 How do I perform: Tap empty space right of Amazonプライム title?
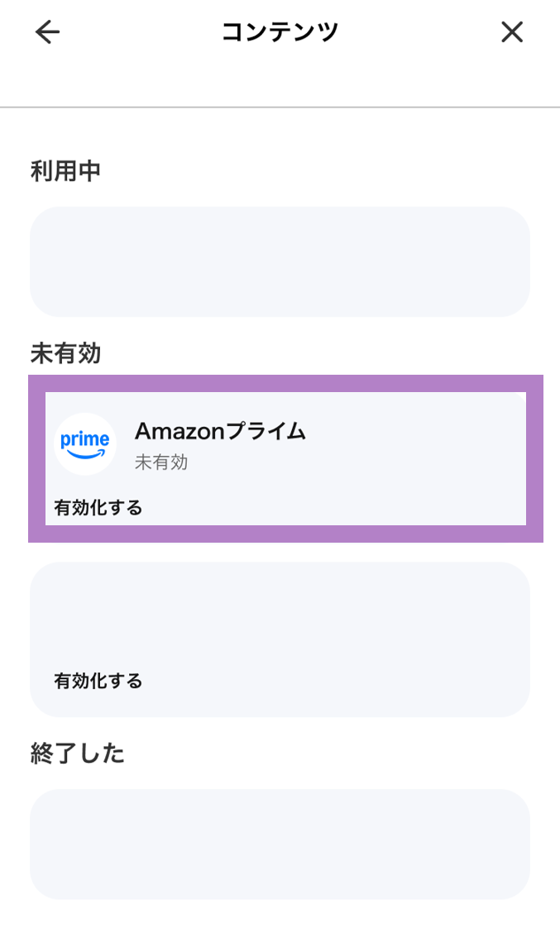point(414,431)
